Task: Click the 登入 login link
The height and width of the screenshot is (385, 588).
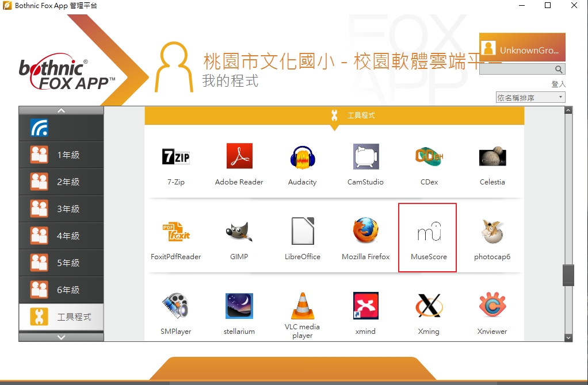Action: pyautogui.click(x=558, y=84)
